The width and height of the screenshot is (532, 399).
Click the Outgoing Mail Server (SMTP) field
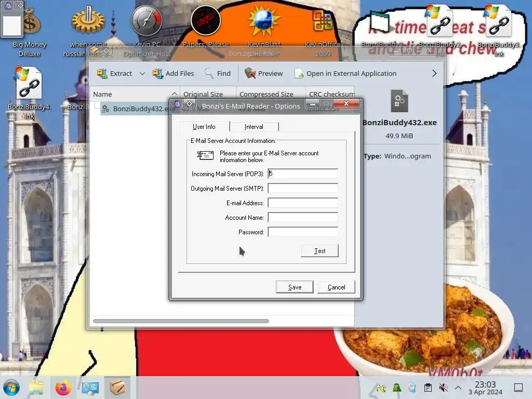(303, 188)
